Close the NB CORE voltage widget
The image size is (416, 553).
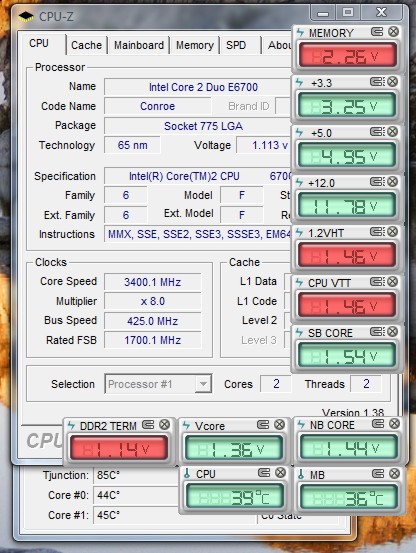[x=394, y=424]
